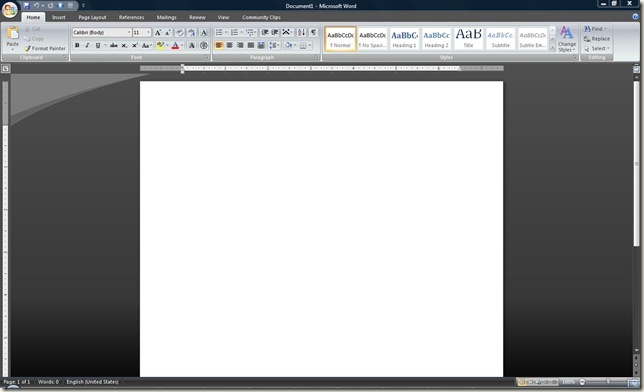
Task: Toggle Italic formatting
Action: click(87, 45)
